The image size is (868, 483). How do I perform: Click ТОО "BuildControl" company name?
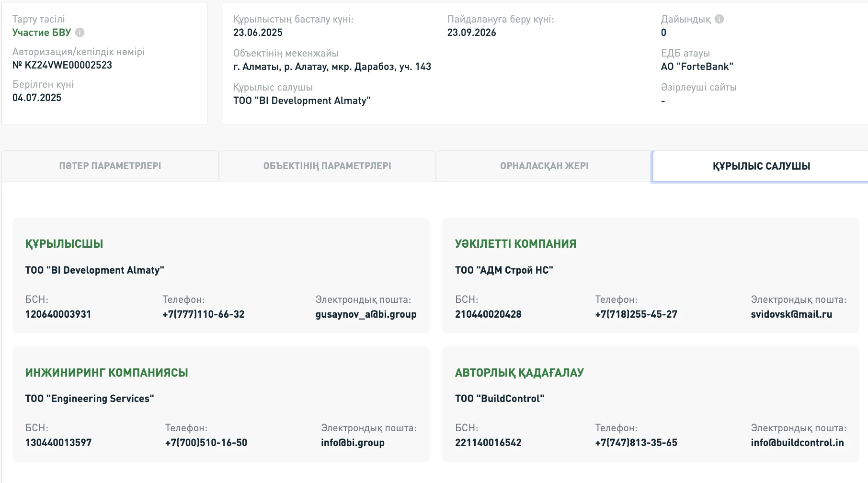coord(500,399)
